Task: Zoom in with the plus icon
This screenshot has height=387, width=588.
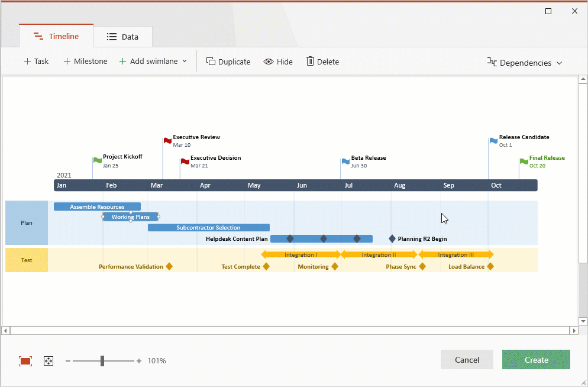Action: [139, 360]
